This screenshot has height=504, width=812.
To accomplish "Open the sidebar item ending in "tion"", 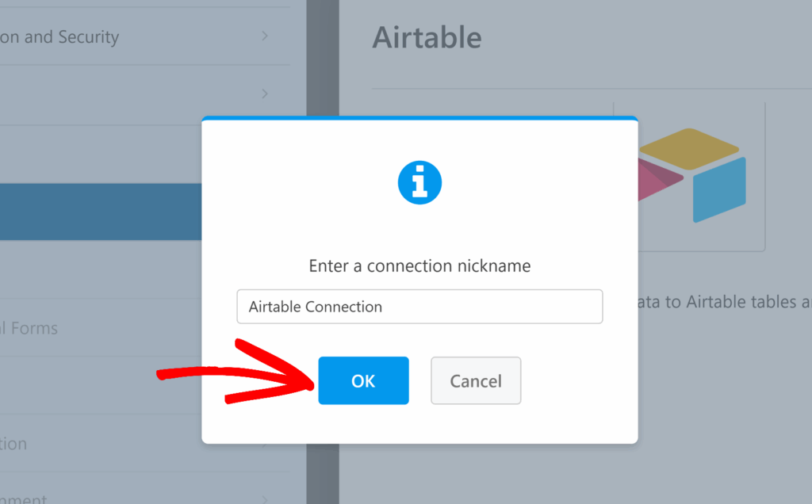I will tap(14, 443).
